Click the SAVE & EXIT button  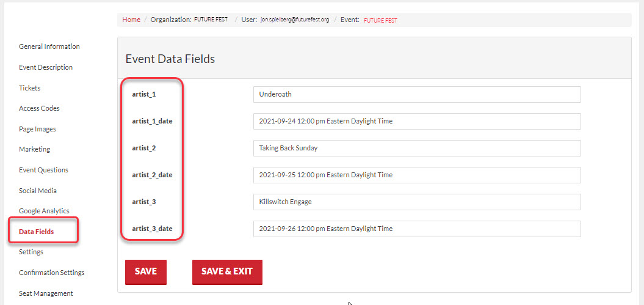[x=227, y=272]
